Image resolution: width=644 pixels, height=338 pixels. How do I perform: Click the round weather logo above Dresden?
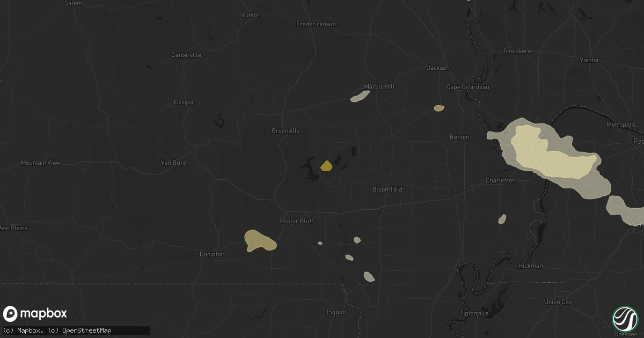[625, 318]
